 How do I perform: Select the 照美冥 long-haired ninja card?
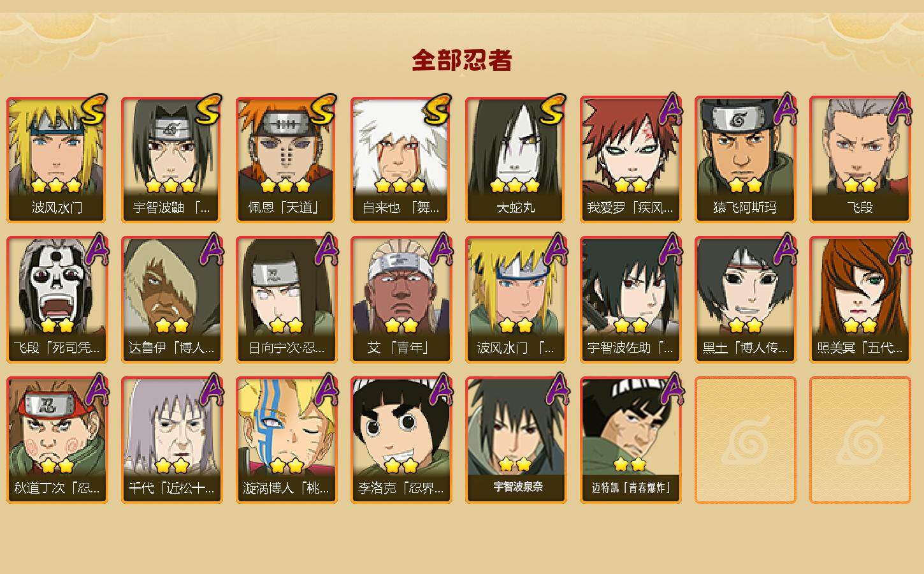860,300
